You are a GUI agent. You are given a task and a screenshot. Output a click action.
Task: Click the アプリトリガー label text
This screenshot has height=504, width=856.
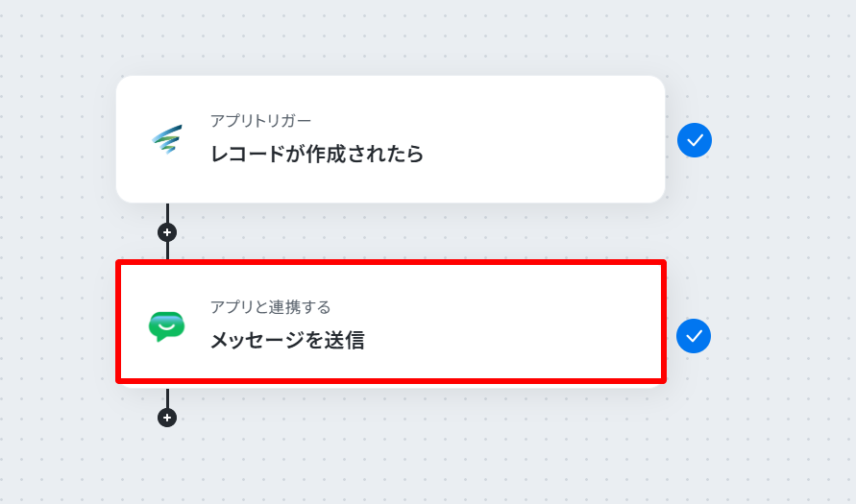[x=261, y=121]
